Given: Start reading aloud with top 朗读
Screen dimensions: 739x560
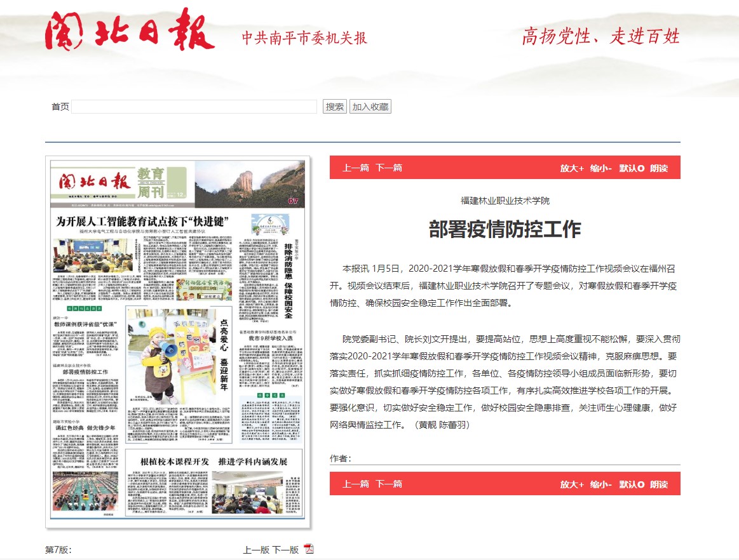Looking at the screenshot, I should pos(659,168).
